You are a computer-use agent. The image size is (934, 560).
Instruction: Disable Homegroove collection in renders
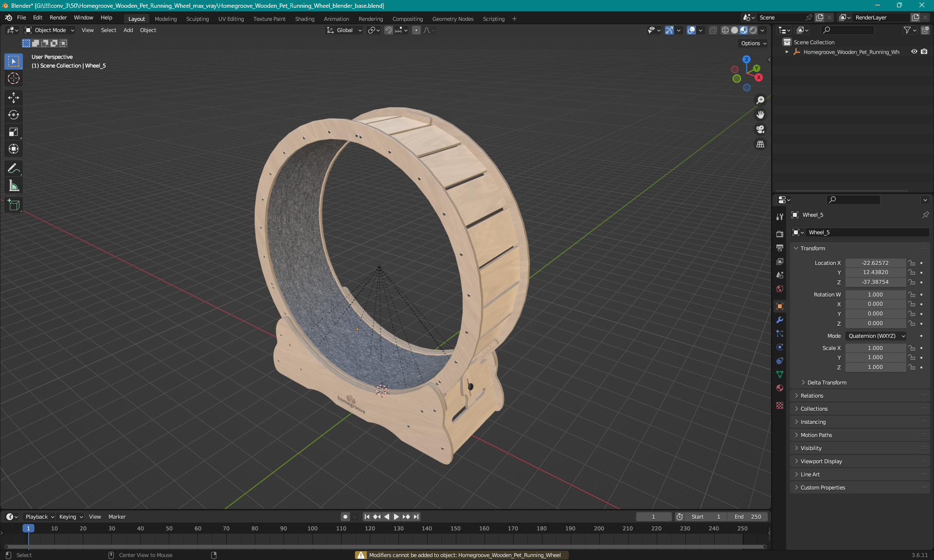[924, 52]
